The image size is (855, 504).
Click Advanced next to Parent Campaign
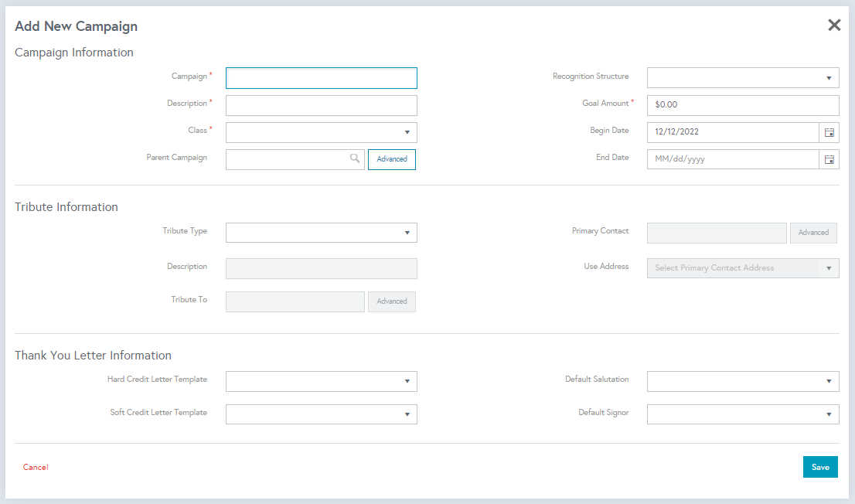coord(391,159)
